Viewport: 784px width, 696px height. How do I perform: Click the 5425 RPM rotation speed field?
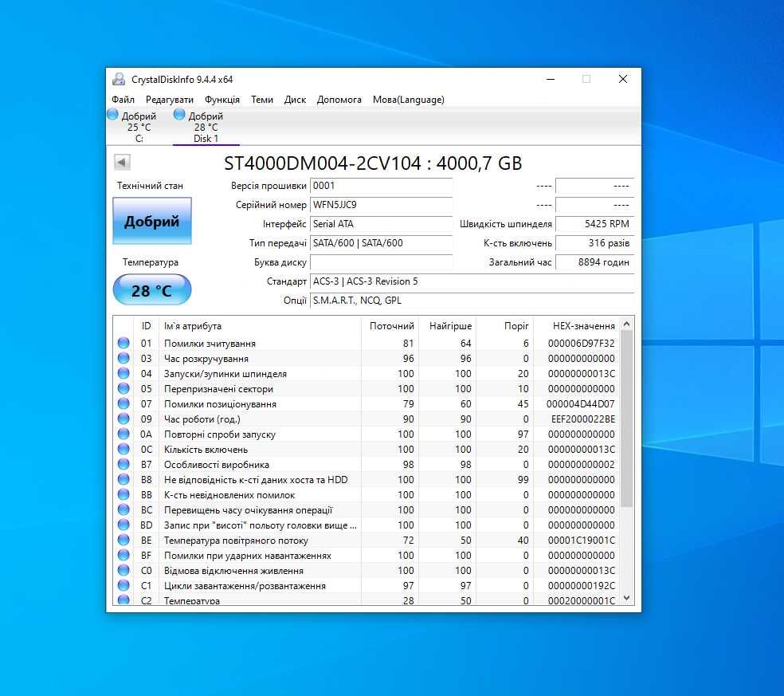tap(594, 224)
